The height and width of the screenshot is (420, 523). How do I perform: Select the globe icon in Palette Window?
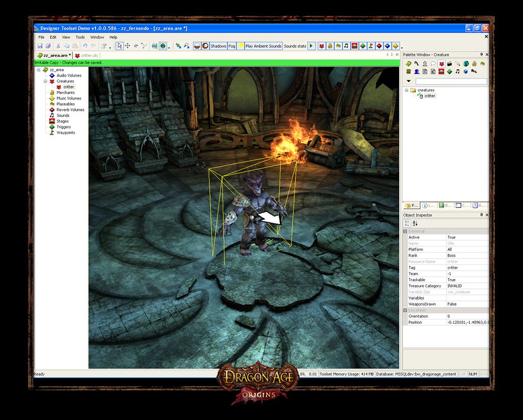(x=466, y=63)
